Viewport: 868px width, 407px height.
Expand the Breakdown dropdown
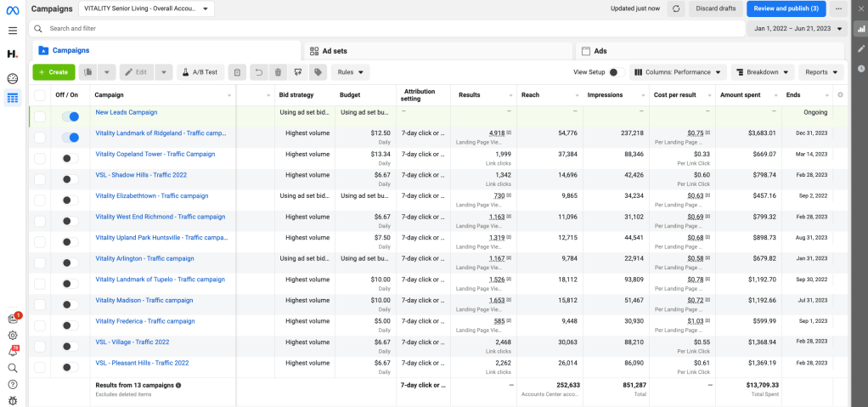(762, 72)
